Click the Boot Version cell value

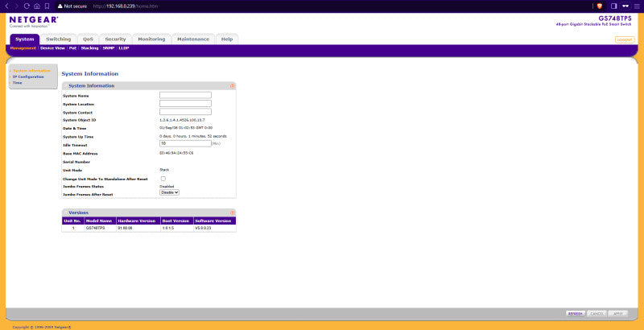[x=168, y=228]
